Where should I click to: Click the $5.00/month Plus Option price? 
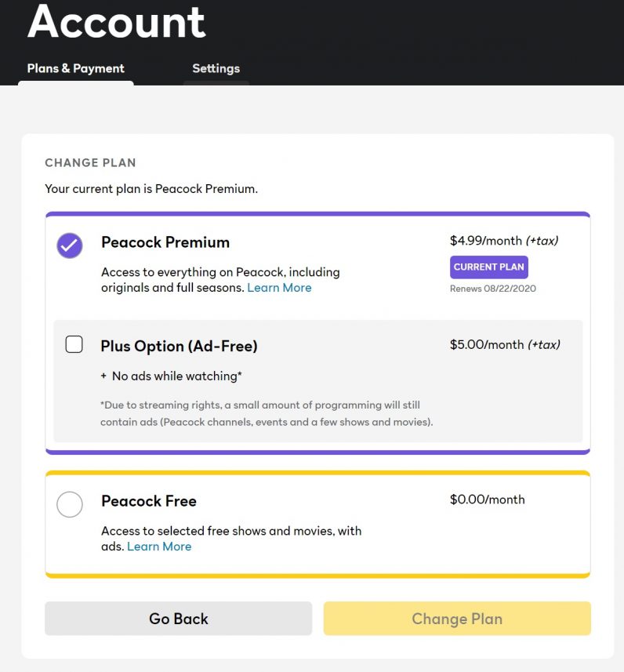coord(487,344)
